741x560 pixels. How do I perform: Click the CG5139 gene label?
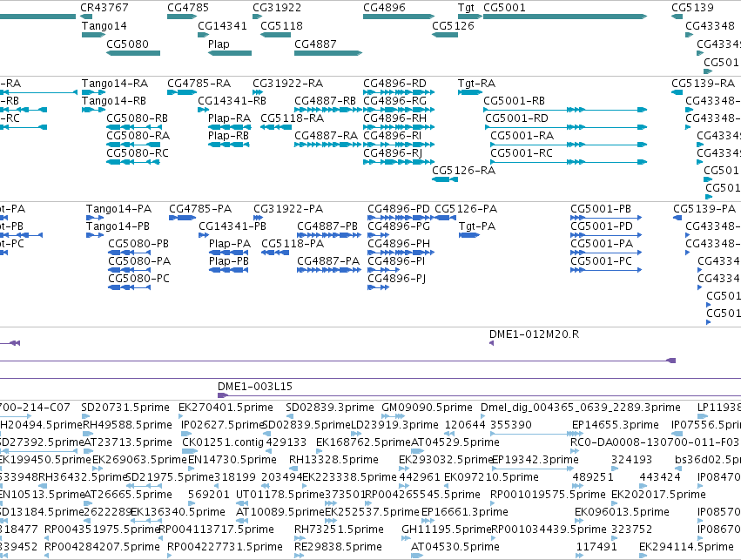692,8
